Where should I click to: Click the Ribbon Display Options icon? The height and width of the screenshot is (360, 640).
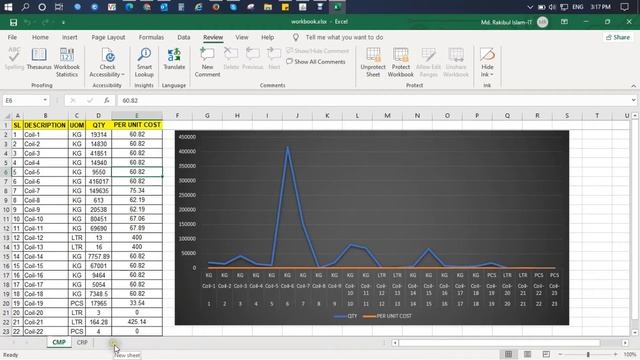pyautogui.click(x=564, y=22)
